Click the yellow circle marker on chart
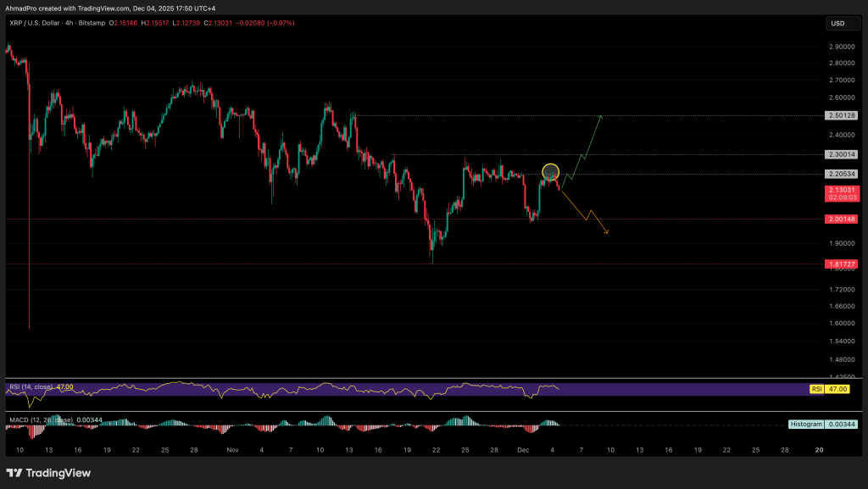 click(x=550, y=172)
